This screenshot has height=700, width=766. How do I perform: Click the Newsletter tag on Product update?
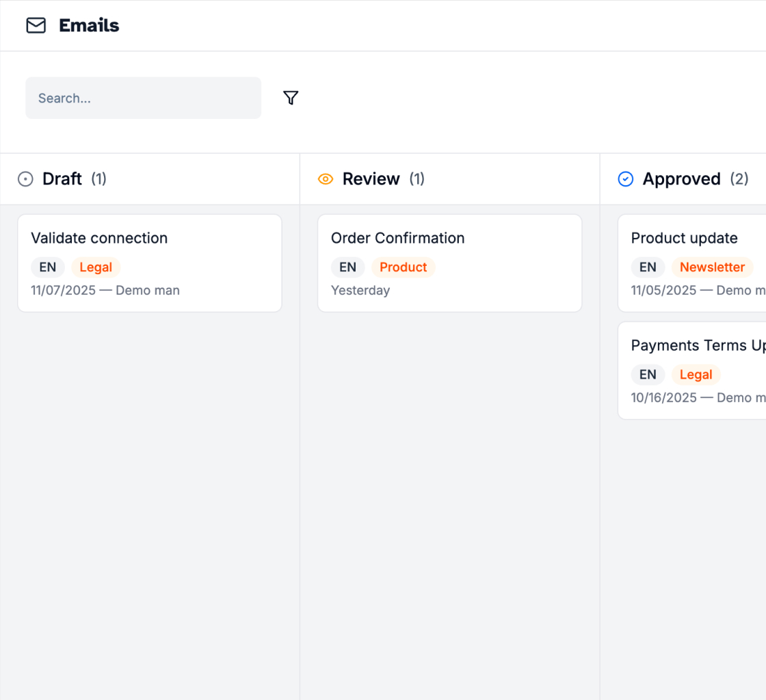(712, 267)
